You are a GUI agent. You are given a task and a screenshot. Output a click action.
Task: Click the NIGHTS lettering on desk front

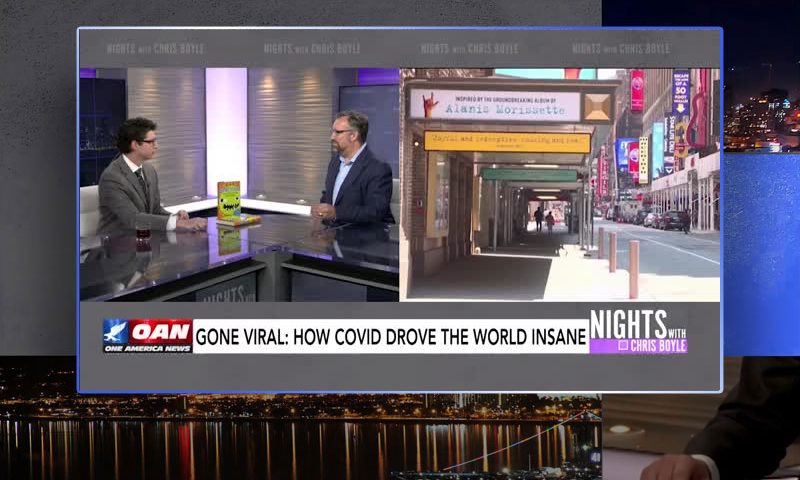224,293
